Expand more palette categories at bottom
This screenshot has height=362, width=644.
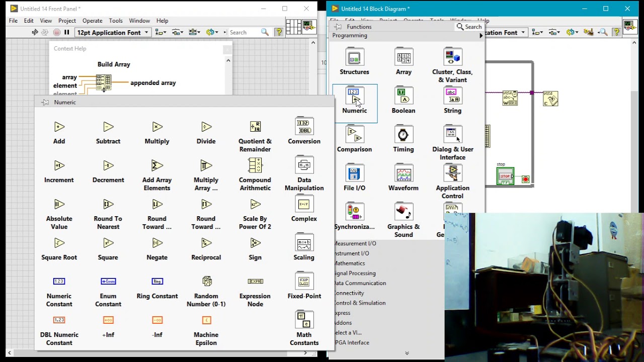click(x=407, y=353)
